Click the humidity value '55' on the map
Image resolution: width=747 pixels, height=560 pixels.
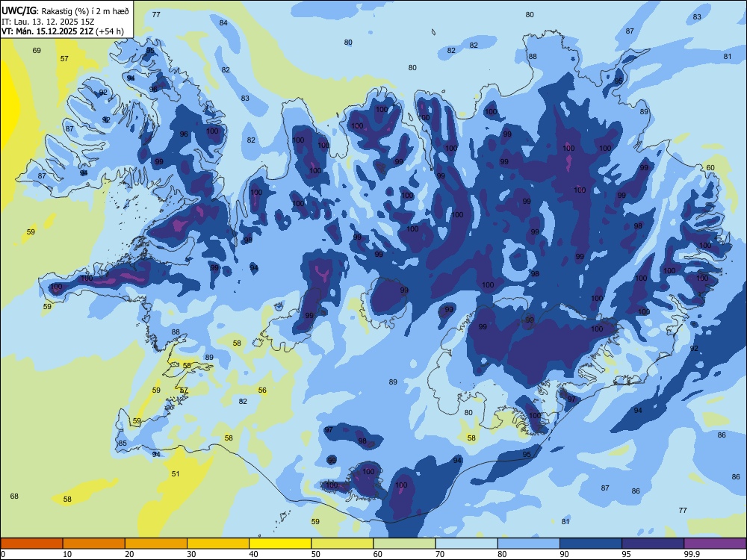pyautogui.click(x=187, y=366)
